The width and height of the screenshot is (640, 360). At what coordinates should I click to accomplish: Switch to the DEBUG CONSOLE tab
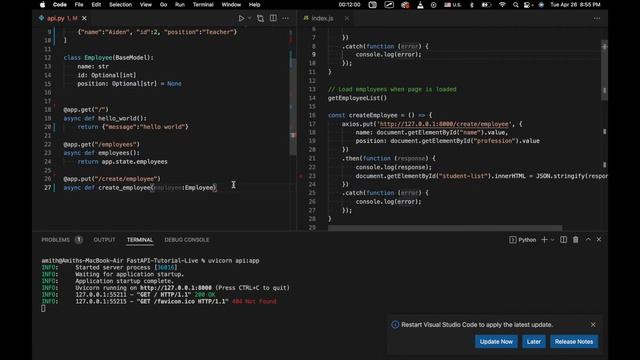187,240
